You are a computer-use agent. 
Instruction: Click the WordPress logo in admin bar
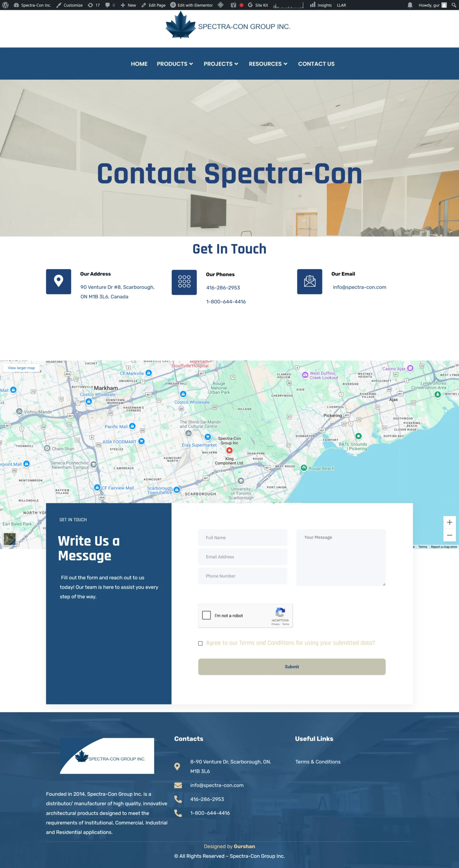[5, 5]
